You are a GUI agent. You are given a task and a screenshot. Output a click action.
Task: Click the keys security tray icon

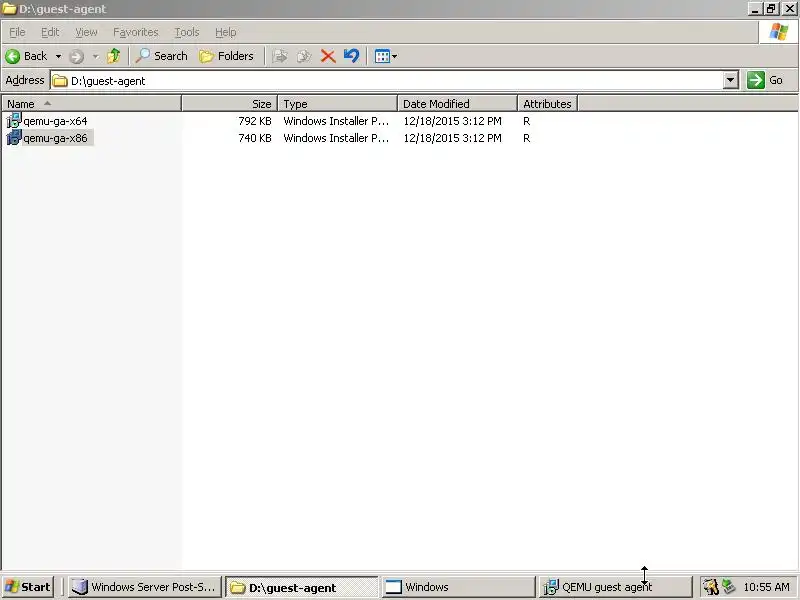coord(710,587)
